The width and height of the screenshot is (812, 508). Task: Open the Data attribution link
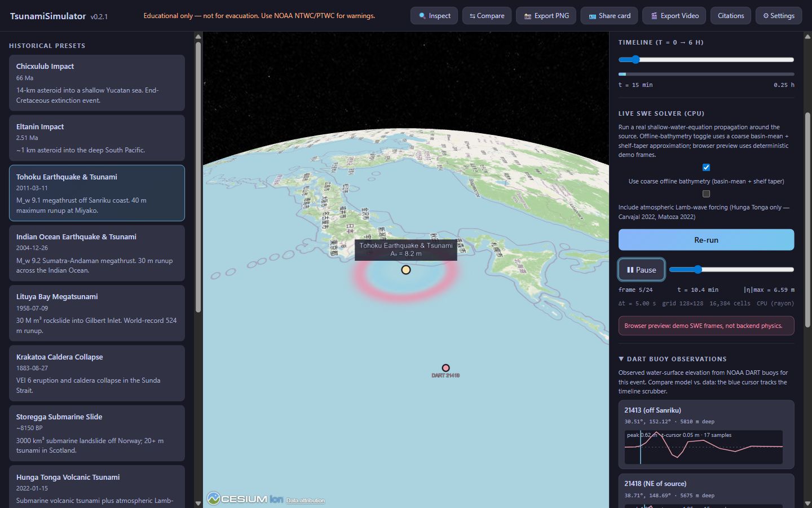(305, 501)
